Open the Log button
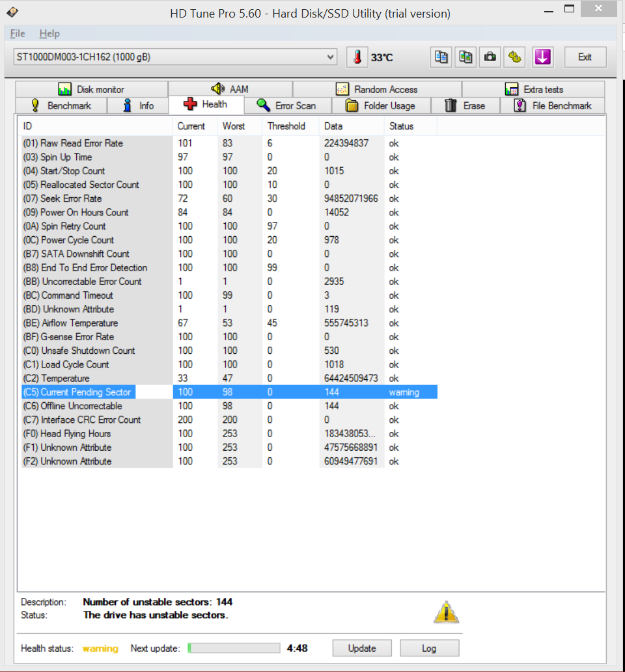The width and height of the screenshot is (625, 672). (x=430, y=648)
